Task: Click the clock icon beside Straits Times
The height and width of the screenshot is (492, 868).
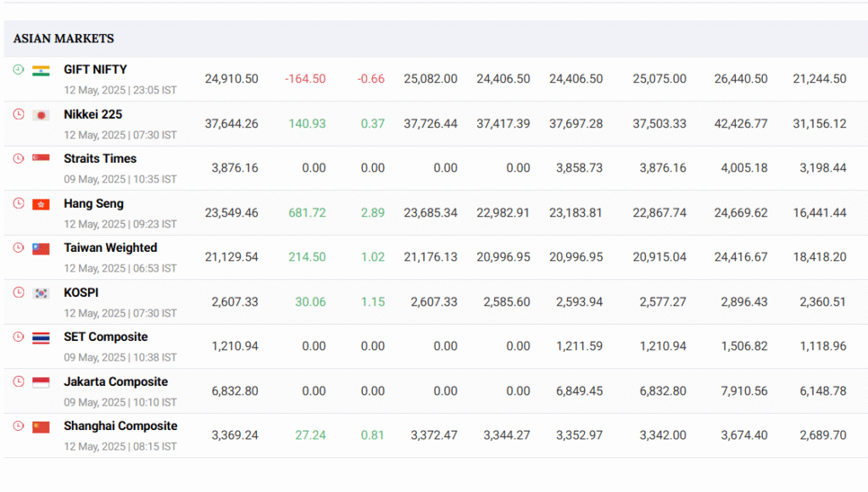Action: 19,159
